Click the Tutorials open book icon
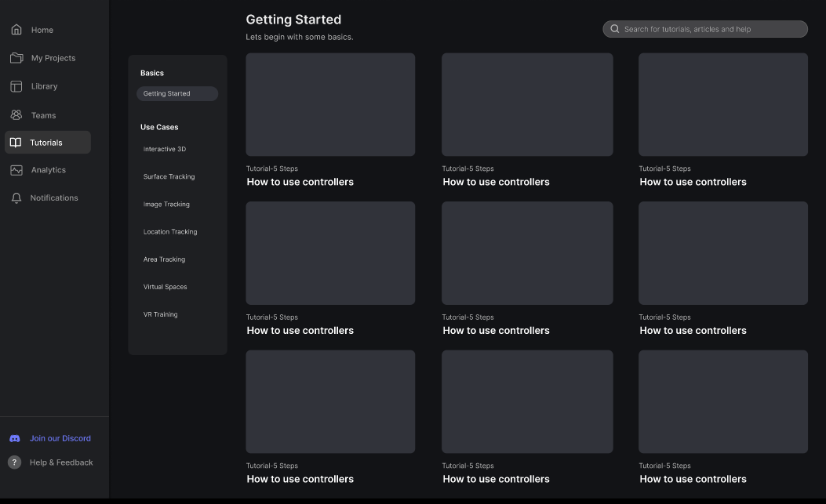826x504 pixels. tap(16, 143)
